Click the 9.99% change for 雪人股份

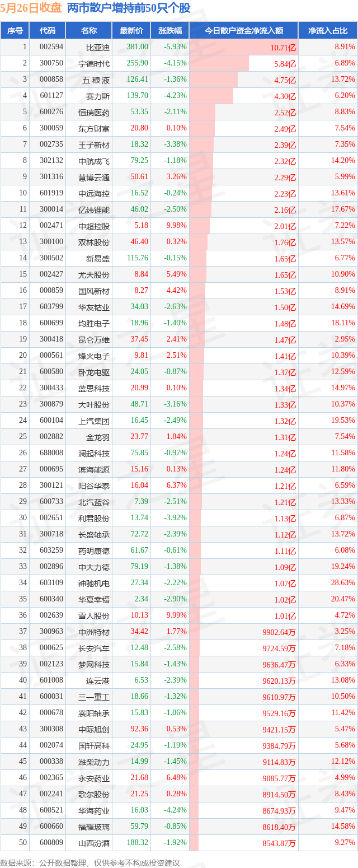176,615
